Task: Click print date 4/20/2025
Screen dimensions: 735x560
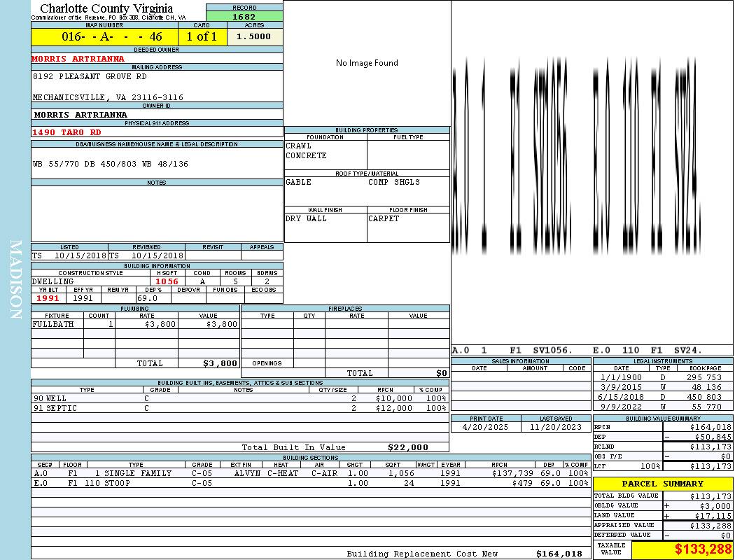Action: 485,428
